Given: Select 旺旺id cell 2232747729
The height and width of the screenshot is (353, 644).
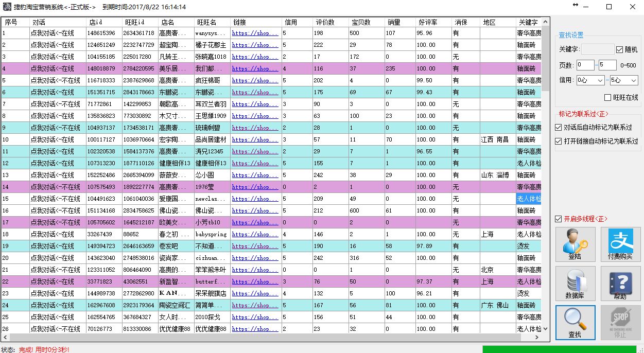Looking at the screenshot, I should [140, 45].
